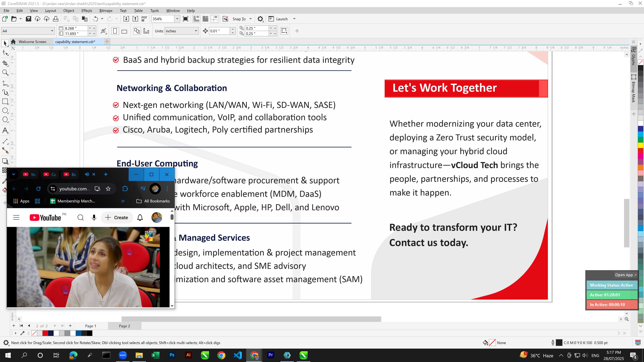Pick red swatch in document palette
644x362 pixels.
coord(45,333)
